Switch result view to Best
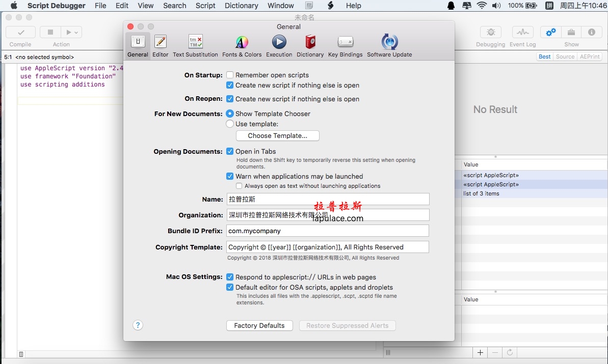This screenshot has height=364, width=608. (x=544, y=57)
